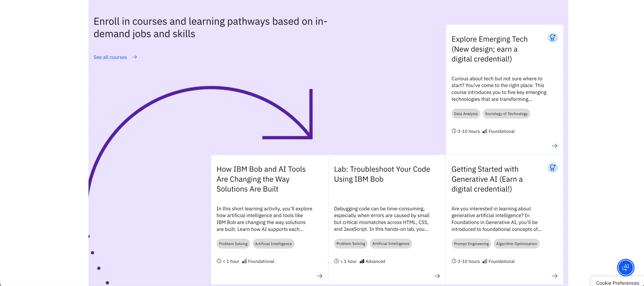Select Artificial Intelligence tag on IBM Bob AI Tools card
644x286 pixels.
click(274, 244)
